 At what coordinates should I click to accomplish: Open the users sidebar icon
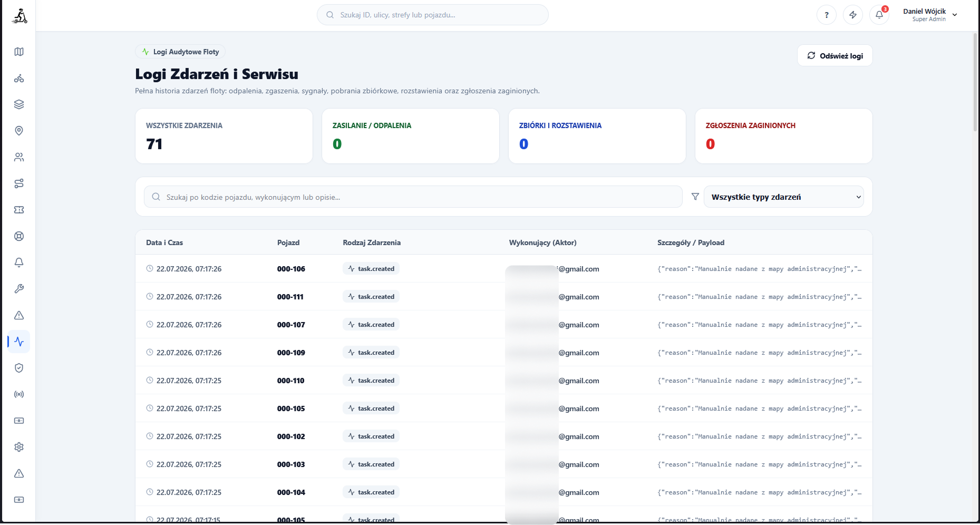click(x=19, y=157)
